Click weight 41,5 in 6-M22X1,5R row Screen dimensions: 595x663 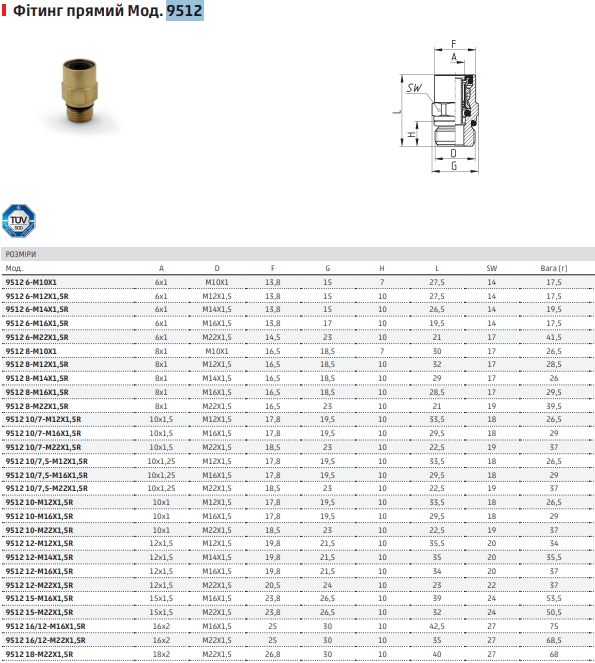[554, 337]
